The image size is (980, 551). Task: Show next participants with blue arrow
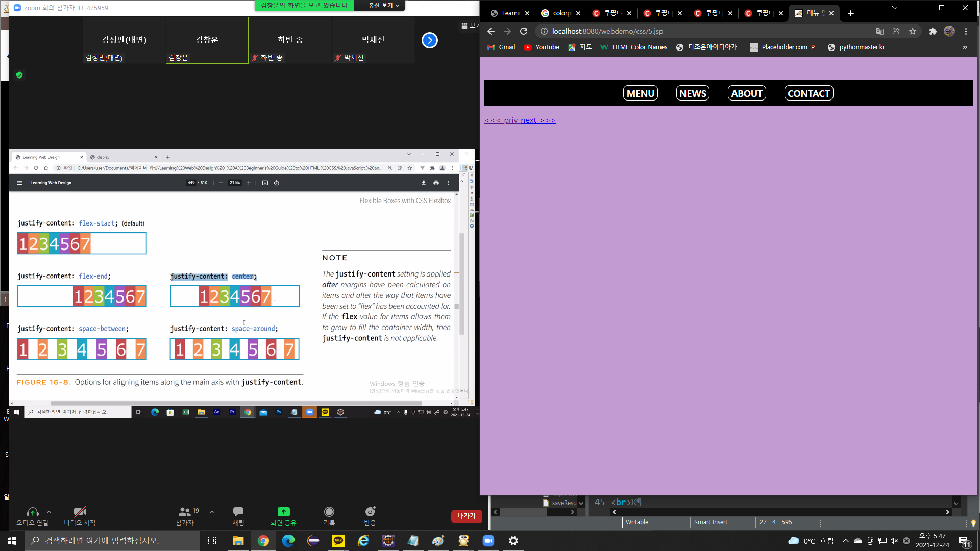click(430, 40)
